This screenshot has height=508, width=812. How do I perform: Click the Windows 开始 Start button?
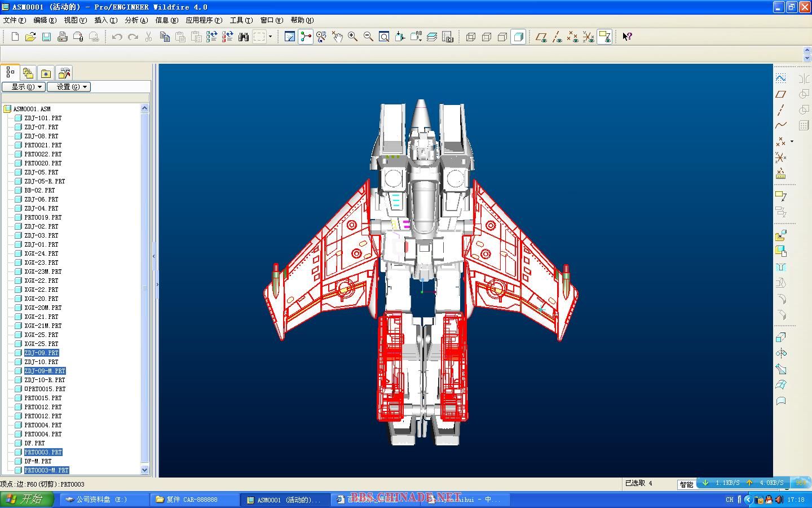click(x=27, y=500)
